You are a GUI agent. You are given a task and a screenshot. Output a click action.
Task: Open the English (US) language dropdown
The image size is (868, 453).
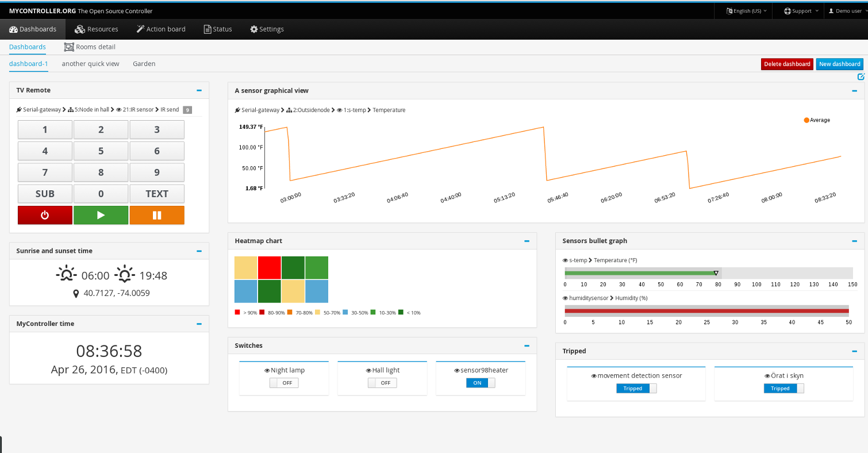point(746,11)
